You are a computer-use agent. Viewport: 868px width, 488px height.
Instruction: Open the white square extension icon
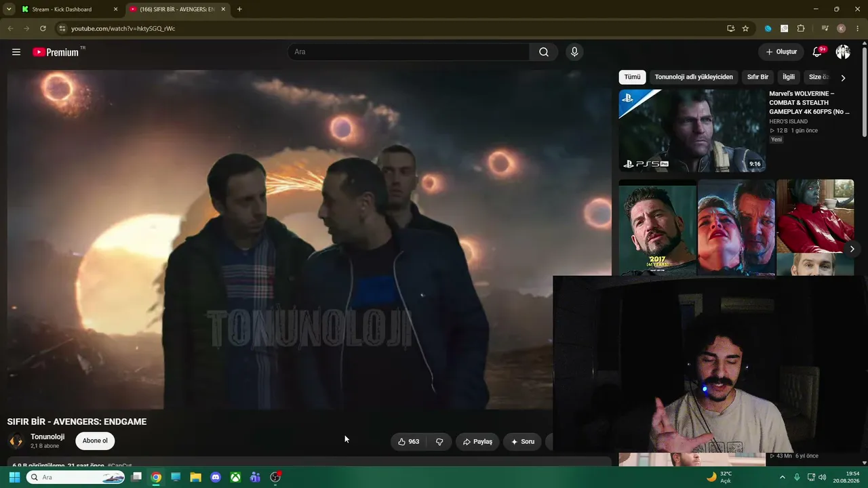785,28
